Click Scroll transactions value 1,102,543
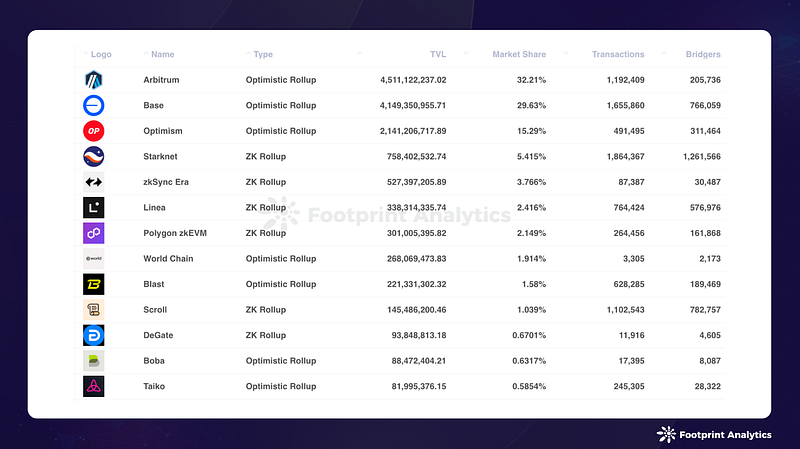This screenshot has height=449, width=800. click(x=626, y=310)
